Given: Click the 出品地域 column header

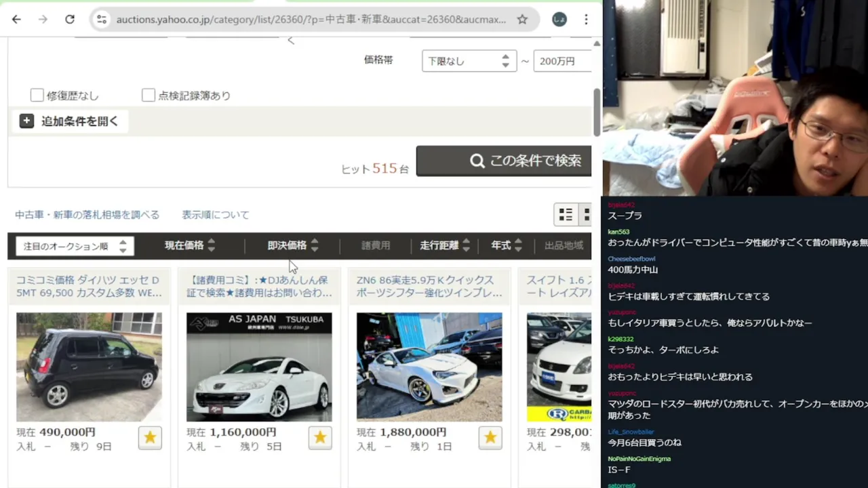Looking at the screenshot, I should click(x=564, y=245).
